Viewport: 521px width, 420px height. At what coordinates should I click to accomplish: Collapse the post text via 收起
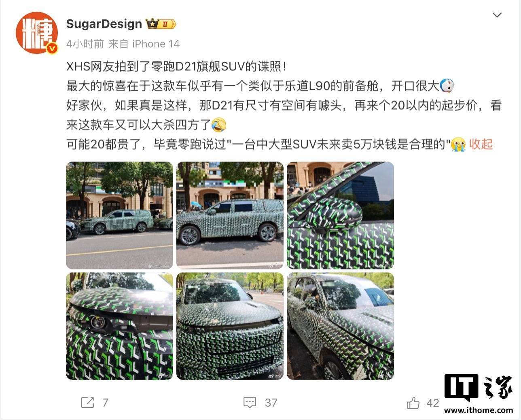pyautogui.click(x=481, y=144)
